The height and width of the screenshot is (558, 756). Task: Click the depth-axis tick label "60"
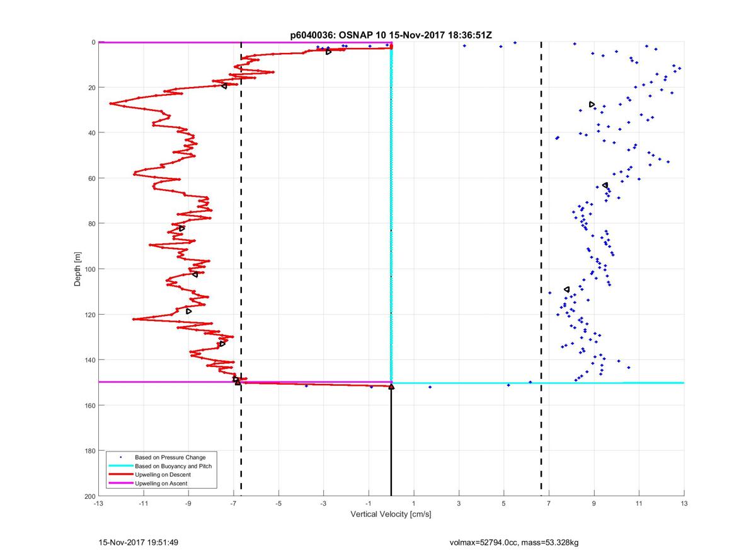coord(92,178)
